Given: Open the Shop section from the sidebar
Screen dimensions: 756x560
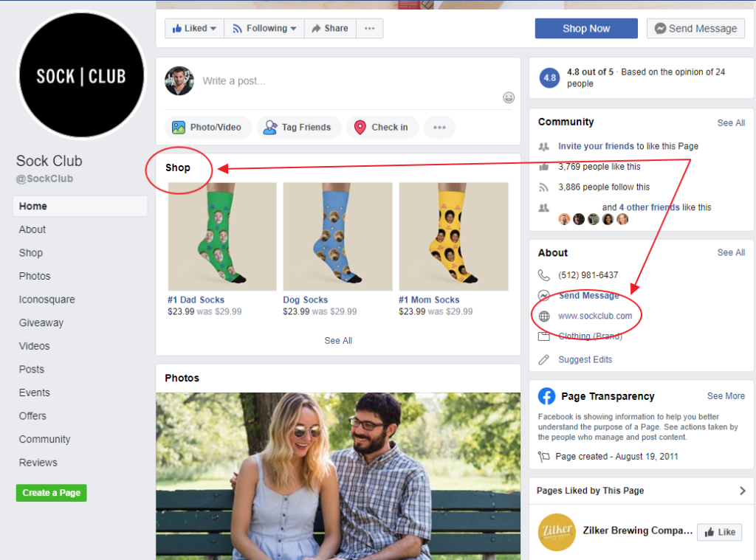Looking at the screenshot, I should 30,252.
